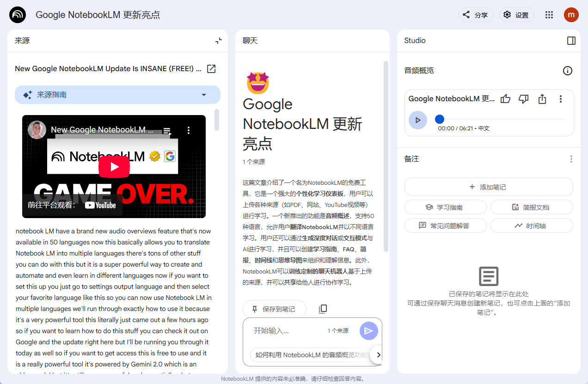The height and width of the screenshot is (384, 588).
Task: Open the user account avatar
Action: tap(571, 15)
